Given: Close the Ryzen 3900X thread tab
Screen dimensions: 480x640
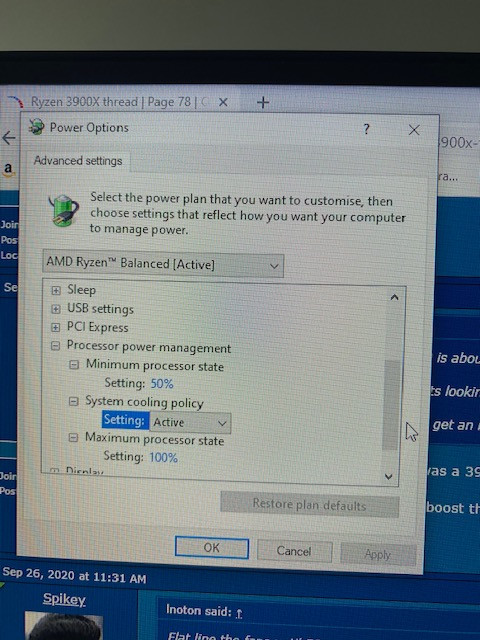Looking at the screenshot, I should pyautogui.click(x=223, y=102).
